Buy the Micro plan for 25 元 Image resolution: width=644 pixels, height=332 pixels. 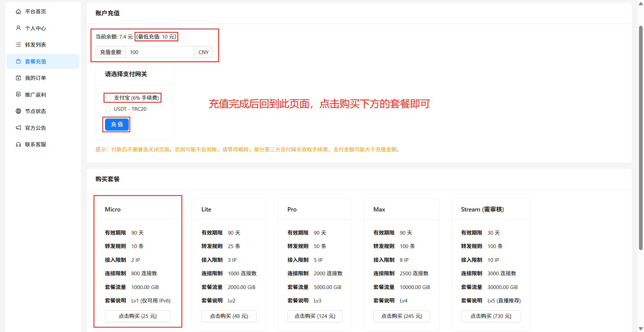pos(138,316)
